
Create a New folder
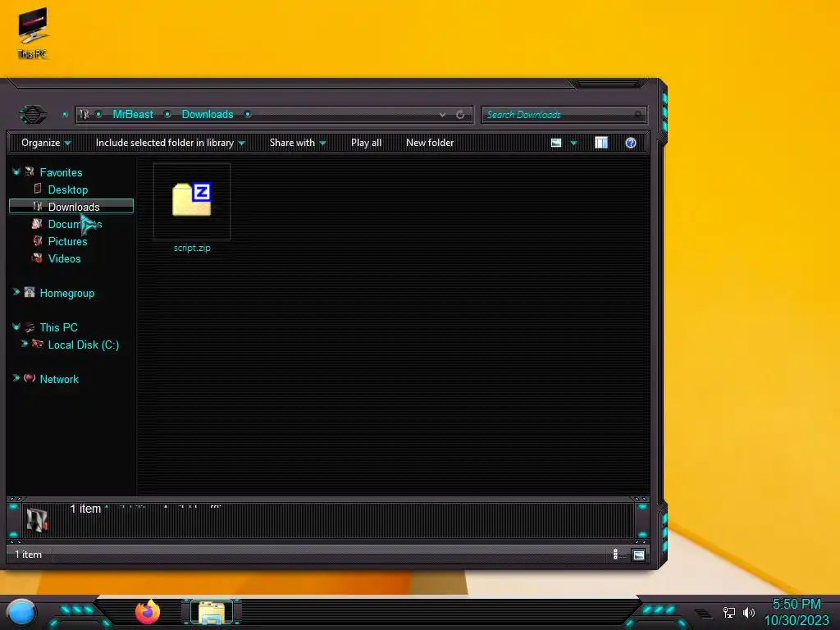[430, 143]
